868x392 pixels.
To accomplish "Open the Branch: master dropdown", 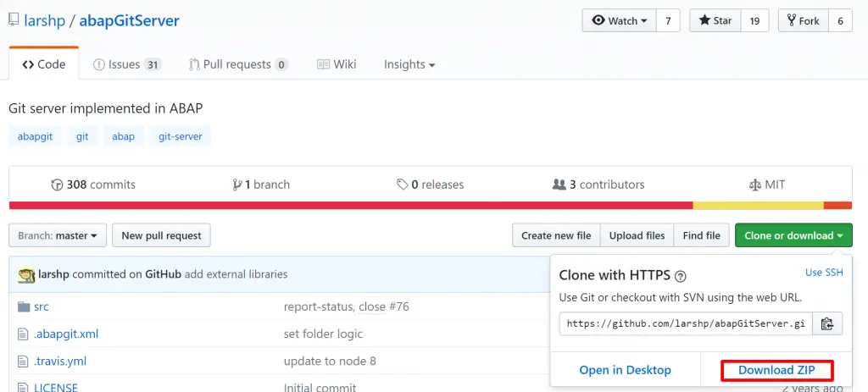I will coord(58,235).
